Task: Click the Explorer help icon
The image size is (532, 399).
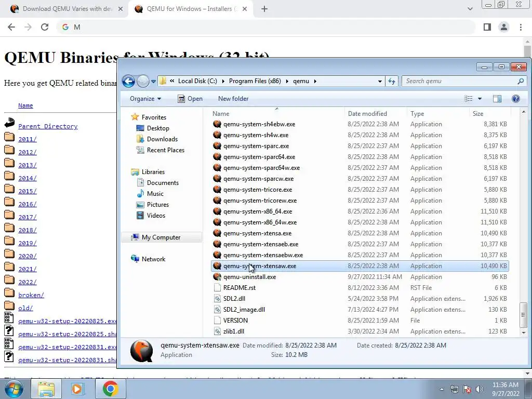Action: tap(516, 99)
